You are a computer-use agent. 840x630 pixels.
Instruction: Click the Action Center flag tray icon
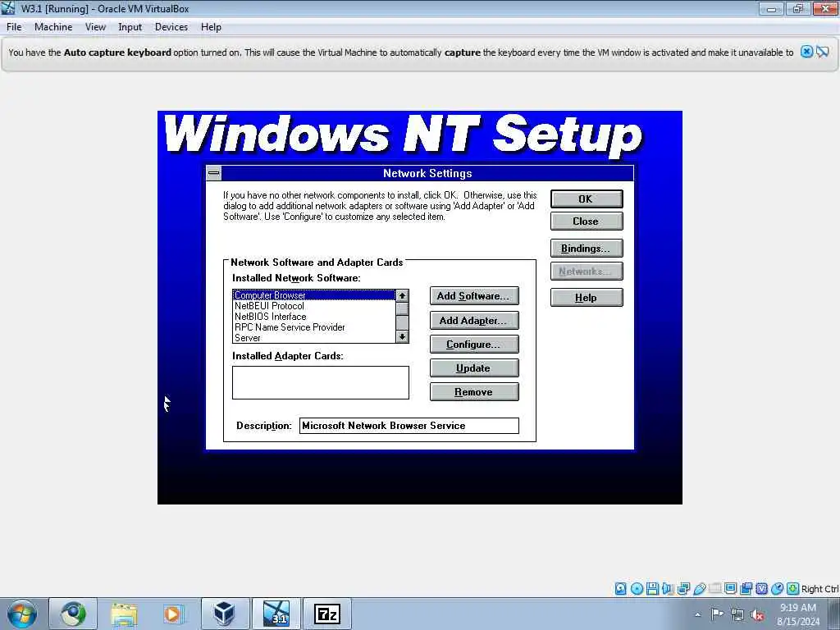pyautogui.click(x=717, y=614)
